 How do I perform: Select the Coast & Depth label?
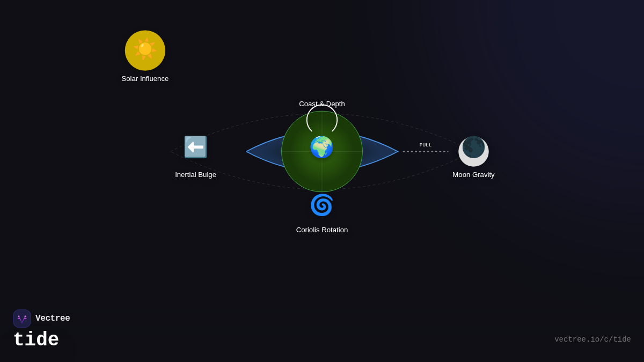(x=322, y=104)
